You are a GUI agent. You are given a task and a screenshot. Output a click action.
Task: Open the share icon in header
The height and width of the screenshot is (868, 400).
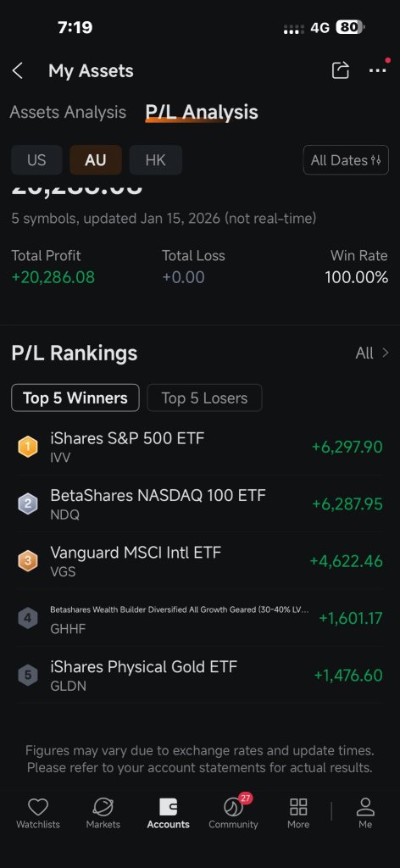[340, 70]
